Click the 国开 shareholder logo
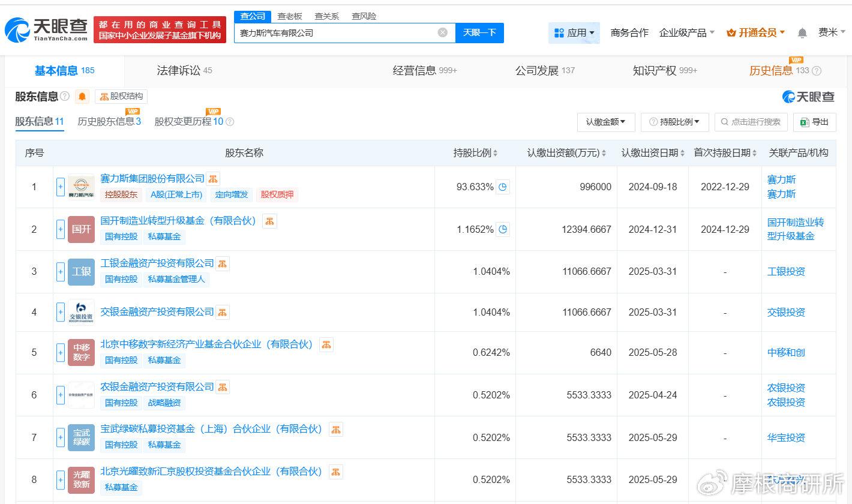 81,229
